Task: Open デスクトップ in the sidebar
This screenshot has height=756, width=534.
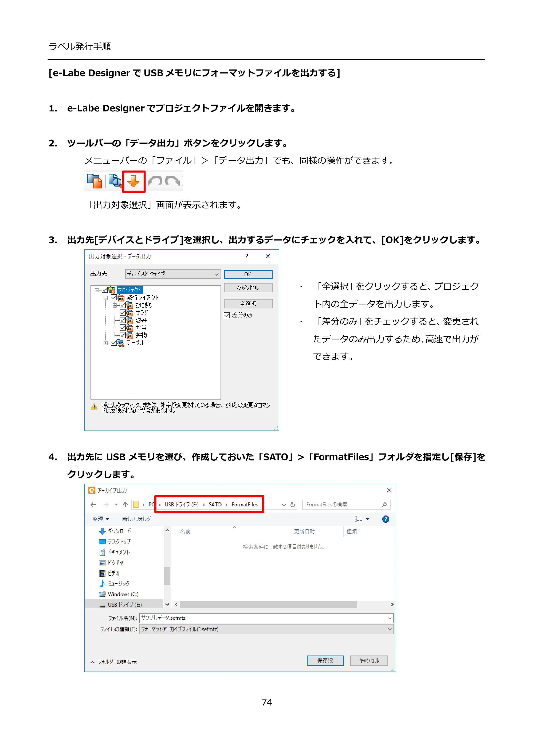Action: click(115, 542)
